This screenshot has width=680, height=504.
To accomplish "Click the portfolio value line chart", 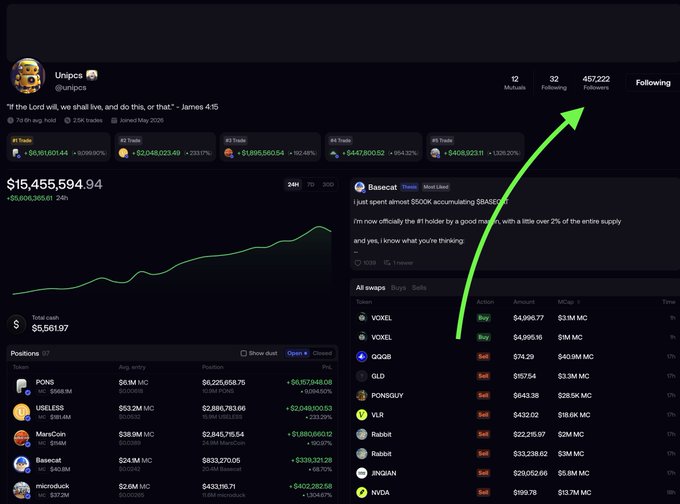I will click(172, 260).
